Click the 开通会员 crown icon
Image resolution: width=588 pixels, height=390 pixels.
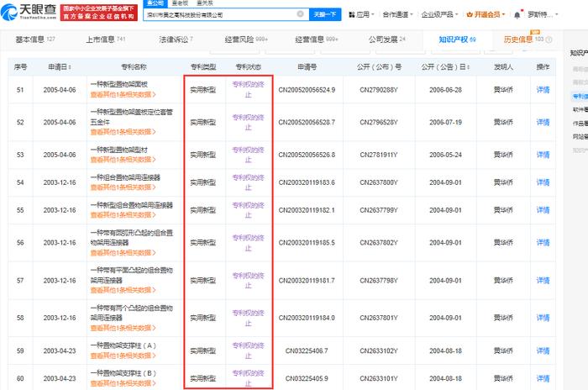pyautogui.click(x=470, y=14)
